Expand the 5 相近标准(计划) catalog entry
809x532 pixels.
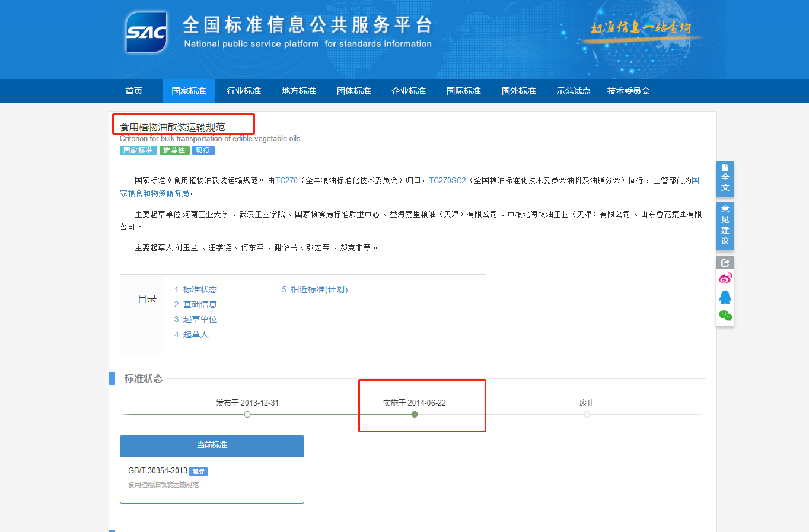point(314,289)
